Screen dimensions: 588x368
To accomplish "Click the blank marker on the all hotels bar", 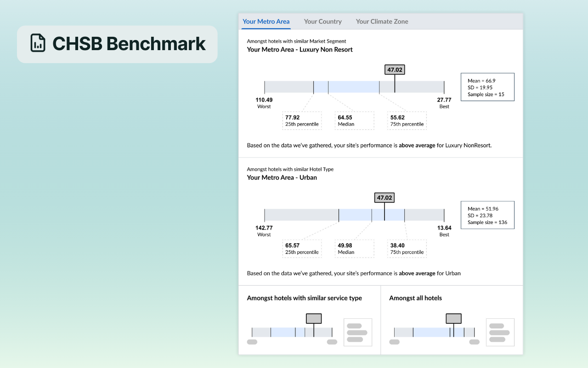I will coord(453,318).
